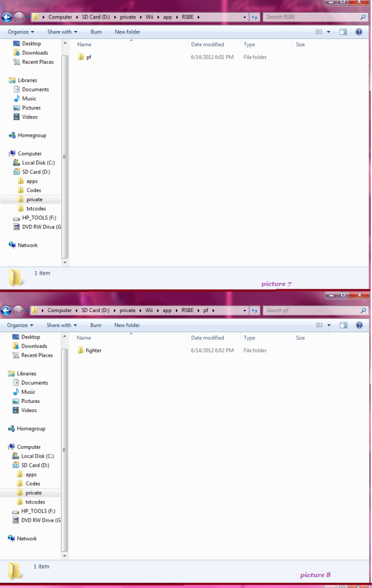
Task: Sort by Type column in bottom window
Action: tap(250, 338)
